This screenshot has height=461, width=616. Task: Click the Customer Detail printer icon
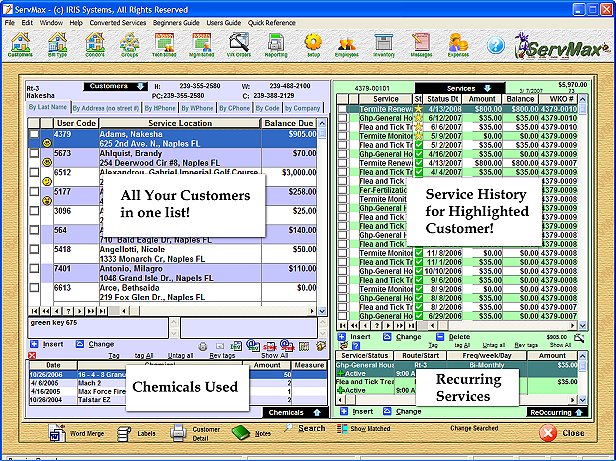click(178, 432)
